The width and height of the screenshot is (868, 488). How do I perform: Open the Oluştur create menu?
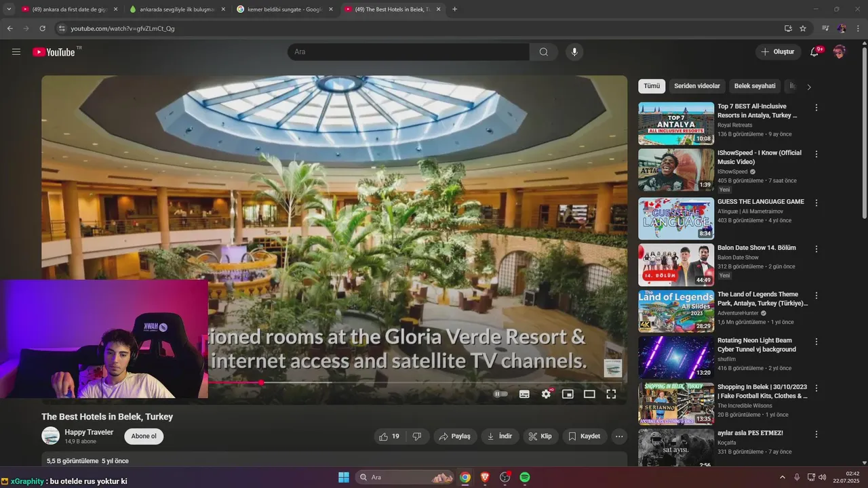(778, 52)
